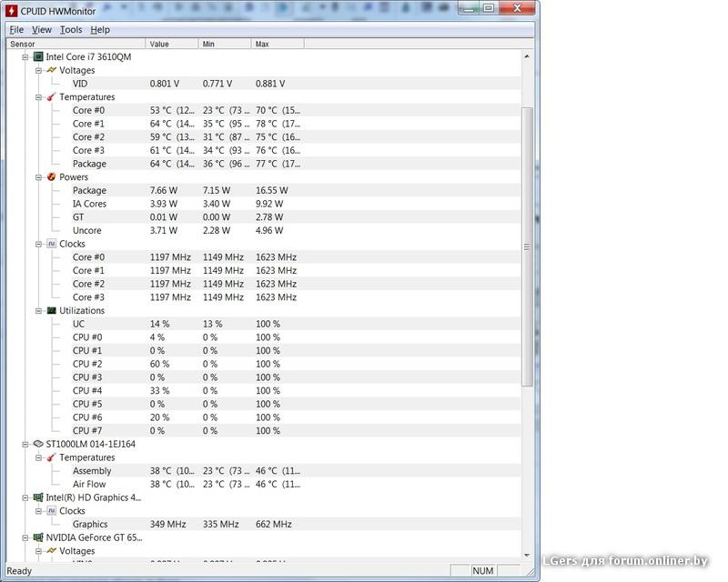Click the Temperatures thermometer icon under the CPU
The height and width of the screenshot is (582, 728).
pyautogui.click(x=52, y=97)
